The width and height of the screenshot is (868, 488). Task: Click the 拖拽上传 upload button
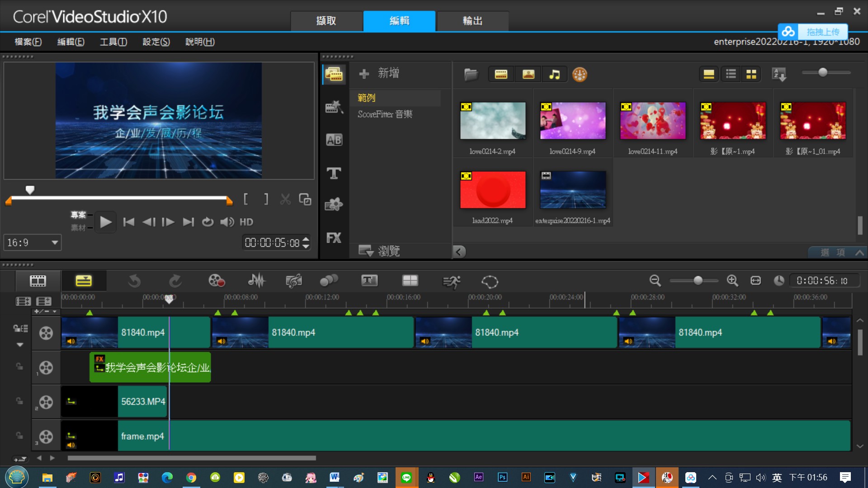[x=813, y=32]
